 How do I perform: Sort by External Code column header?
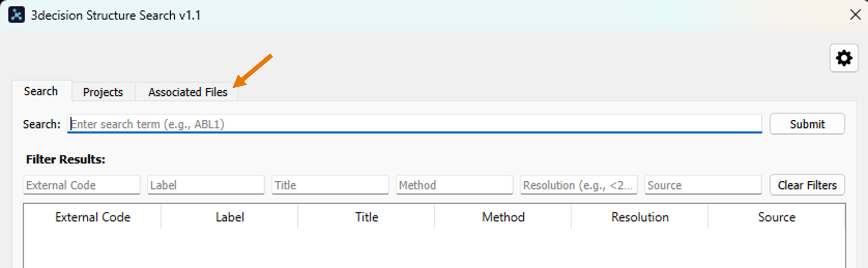click(x=93, y=217)
